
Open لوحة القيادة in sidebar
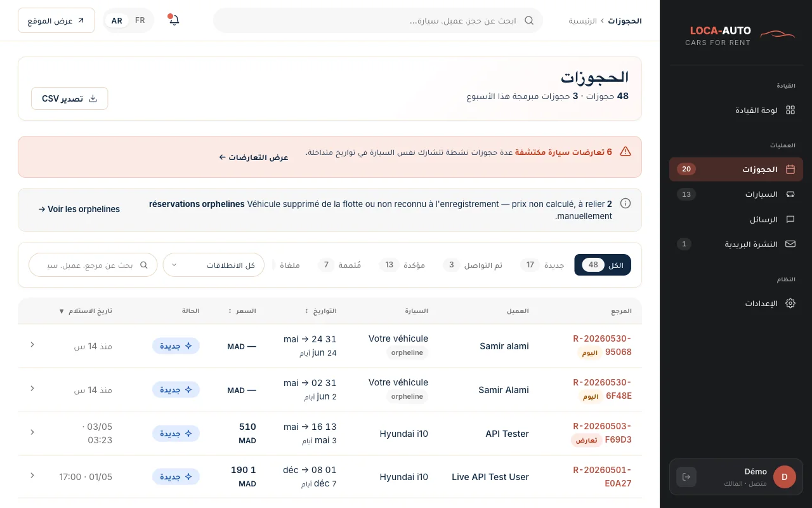coord(736,110)
